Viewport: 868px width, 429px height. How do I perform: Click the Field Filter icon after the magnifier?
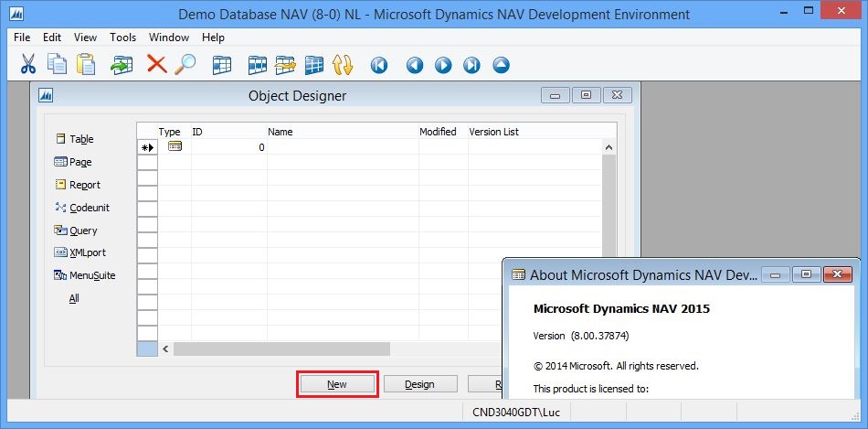pyautogui.click(x=222, y=65)
